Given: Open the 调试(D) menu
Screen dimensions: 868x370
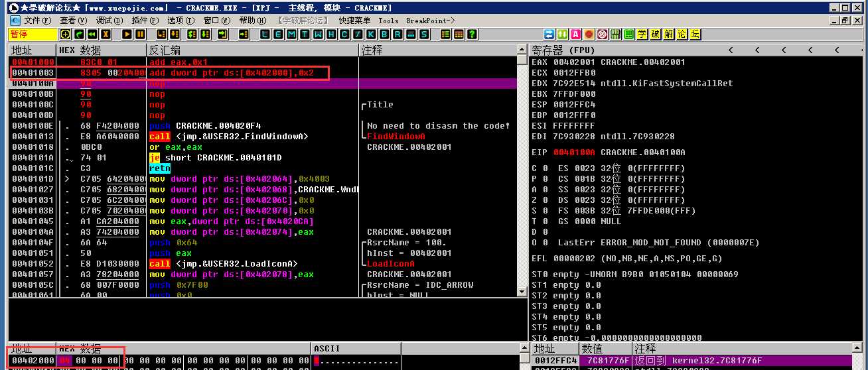Looking at the screenshot, I should click(x=109, y=21).
